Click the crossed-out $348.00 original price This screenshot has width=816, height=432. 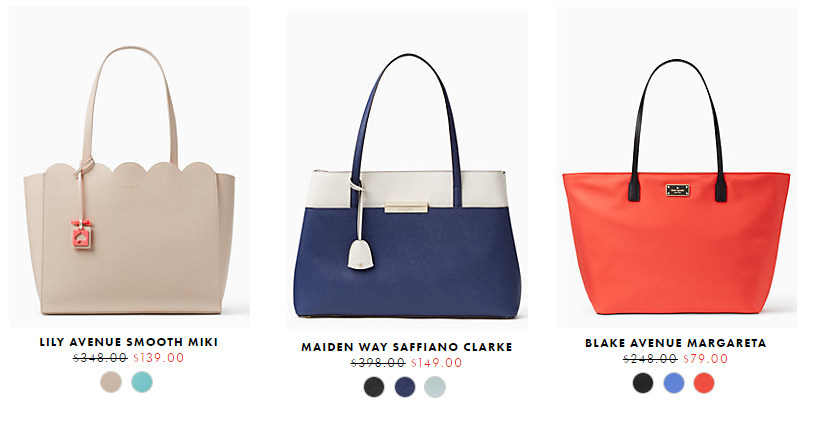100,358
